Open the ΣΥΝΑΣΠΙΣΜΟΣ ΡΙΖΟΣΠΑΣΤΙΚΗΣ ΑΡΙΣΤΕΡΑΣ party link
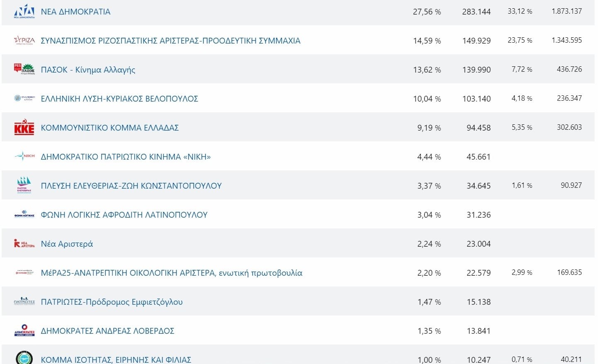The height and width of the screenshot is (364, 598). pos(170,41)
